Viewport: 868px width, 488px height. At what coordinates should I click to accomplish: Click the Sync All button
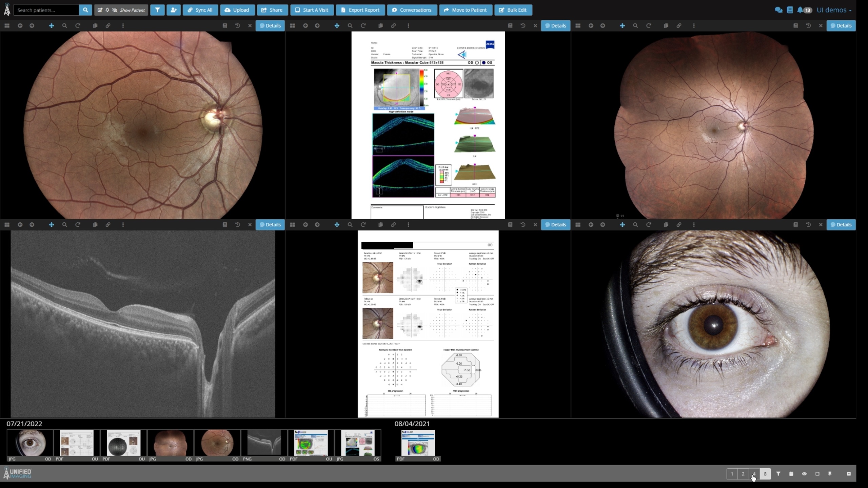200,10
